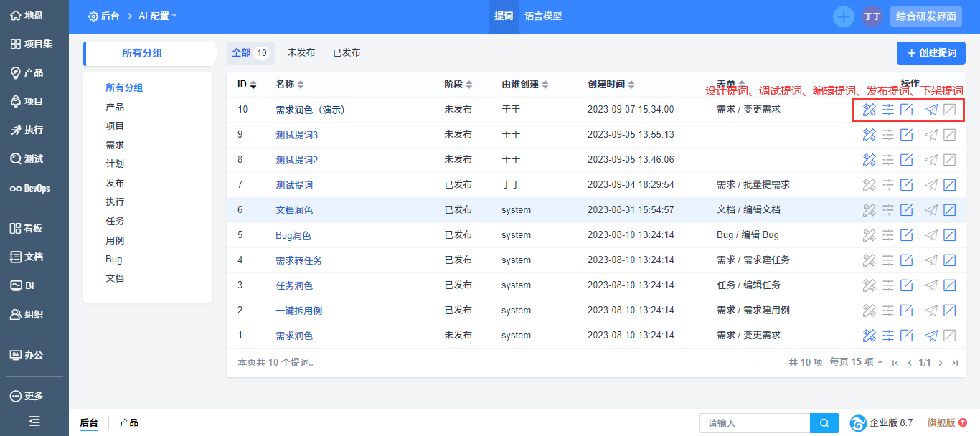
Task: Sort table by 创建时间 column
Action: click(x=611, y=85)
